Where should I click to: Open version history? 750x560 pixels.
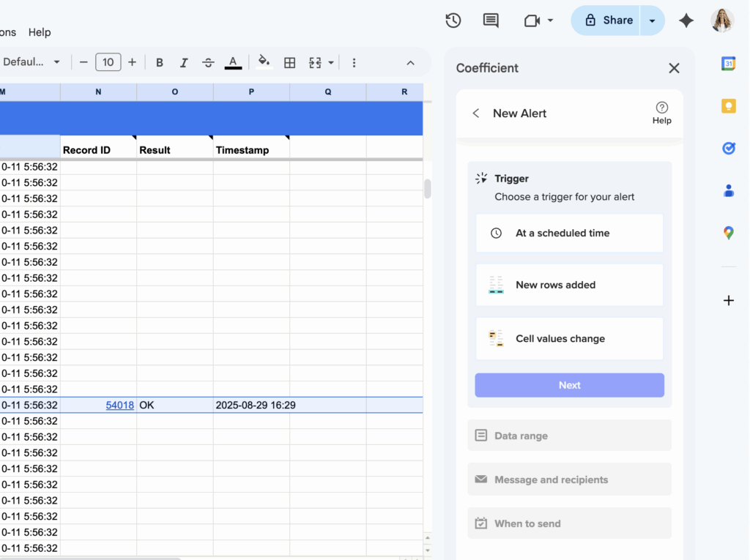[453, 20]
